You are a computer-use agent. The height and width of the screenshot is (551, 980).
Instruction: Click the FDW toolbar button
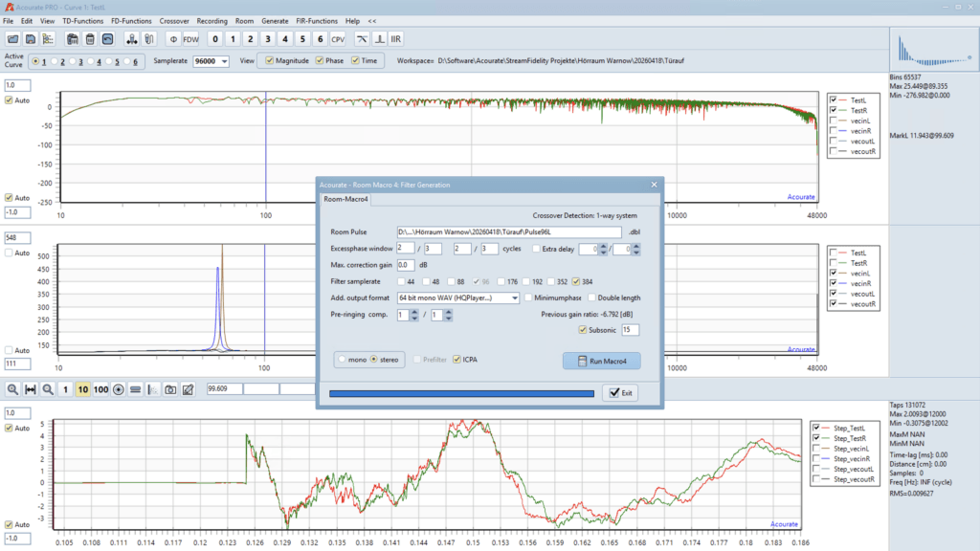click(191, 39)
